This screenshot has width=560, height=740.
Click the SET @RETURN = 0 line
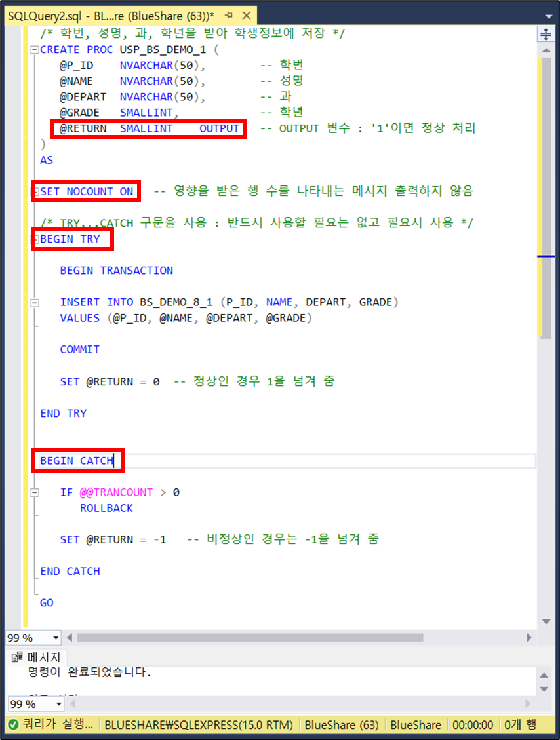tap(110, 381)
